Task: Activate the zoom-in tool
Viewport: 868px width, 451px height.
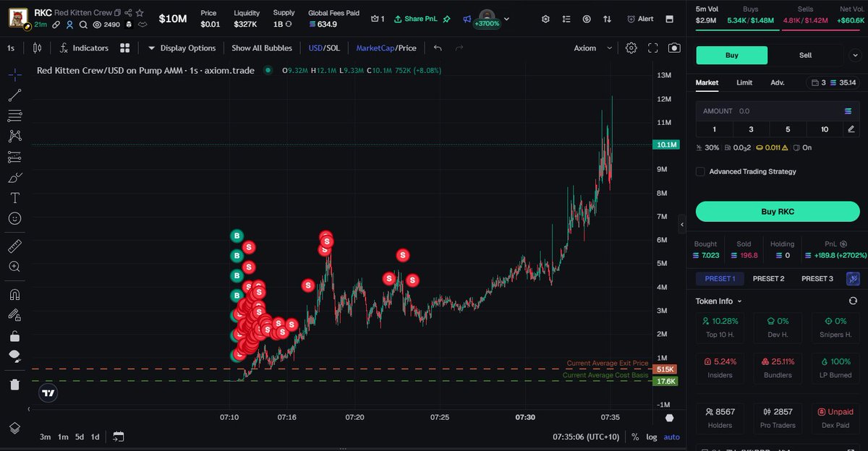Action: [x=14, y=267]
